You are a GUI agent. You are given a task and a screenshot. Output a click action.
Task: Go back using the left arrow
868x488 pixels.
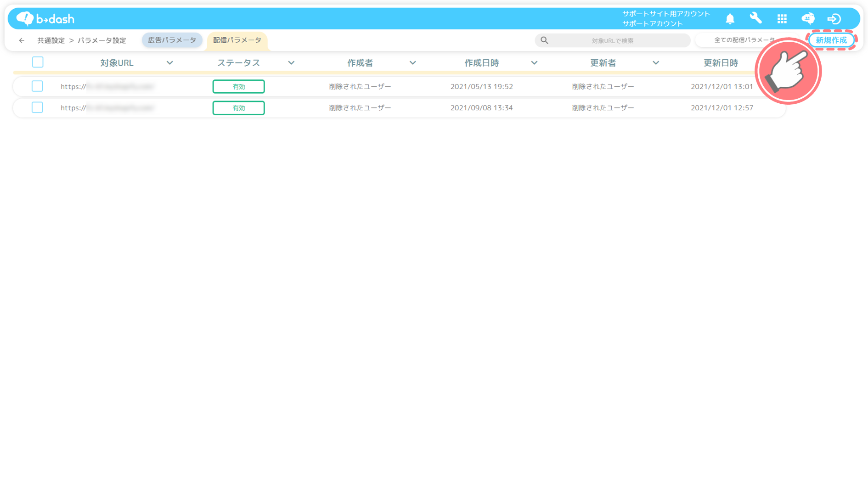coord(22,40)
